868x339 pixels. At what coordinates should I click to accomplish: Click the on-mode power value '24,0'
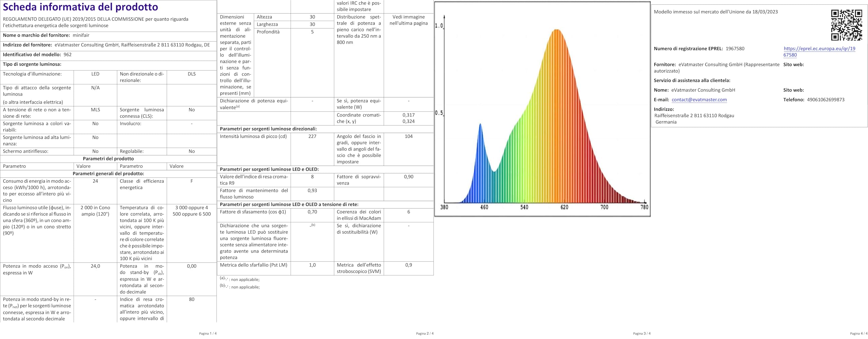(95, 266)
